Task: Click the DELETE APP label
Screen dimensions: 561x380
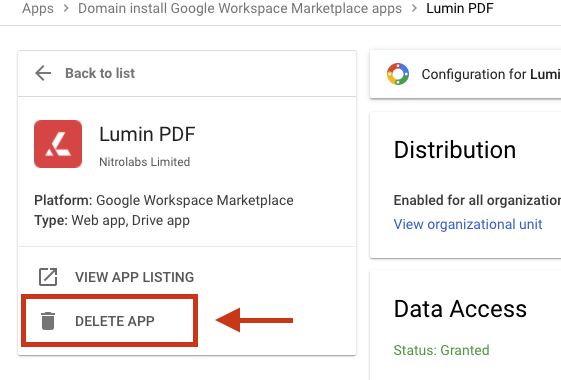Action: [x=115, y=321]
